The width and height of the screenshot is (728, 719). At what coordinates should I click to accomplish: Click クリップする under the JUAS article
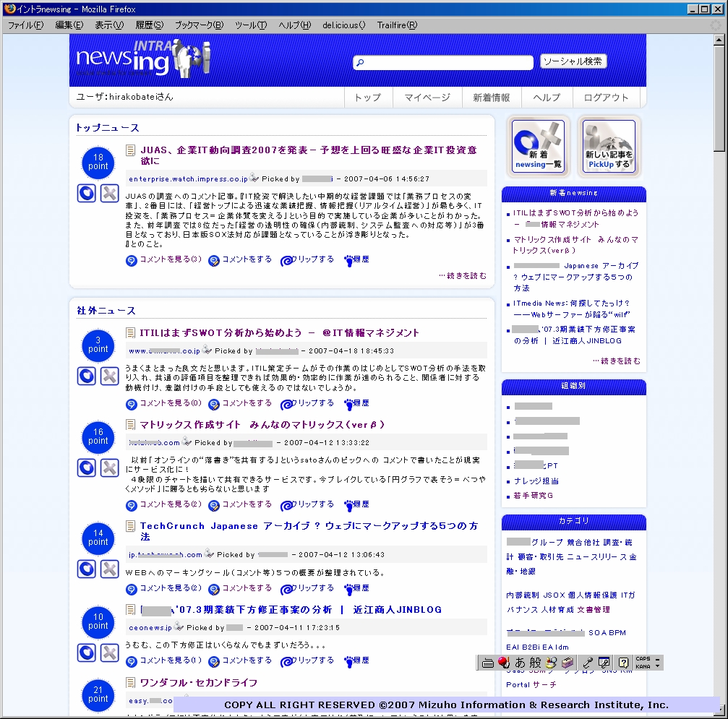pos(307,260)
